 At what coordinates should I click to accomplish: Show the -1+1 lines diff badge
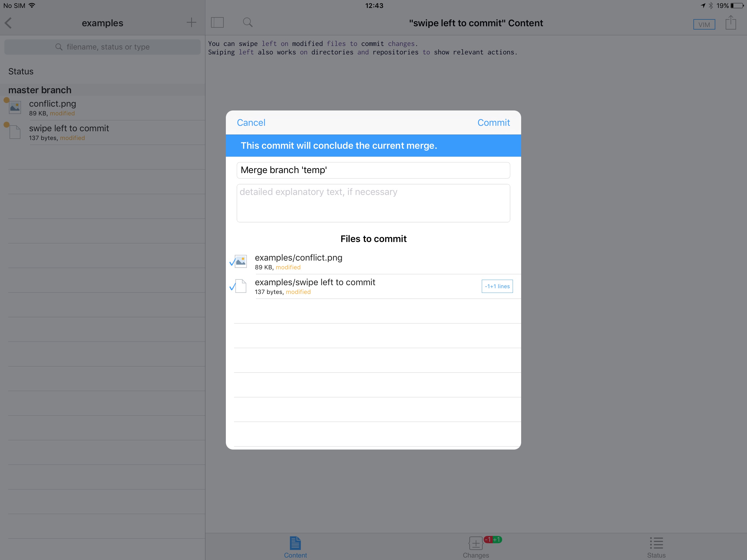point(497,286)
